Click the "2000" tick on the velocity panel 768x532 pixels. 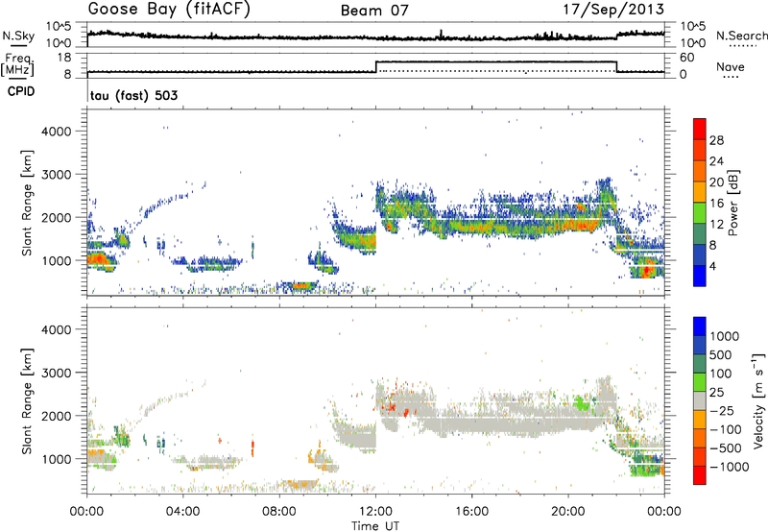[57, 416]
